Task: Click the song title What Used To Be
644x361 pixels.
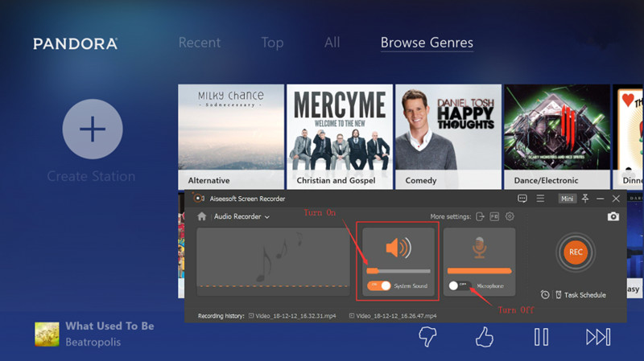Action: [x=109, y=326]
